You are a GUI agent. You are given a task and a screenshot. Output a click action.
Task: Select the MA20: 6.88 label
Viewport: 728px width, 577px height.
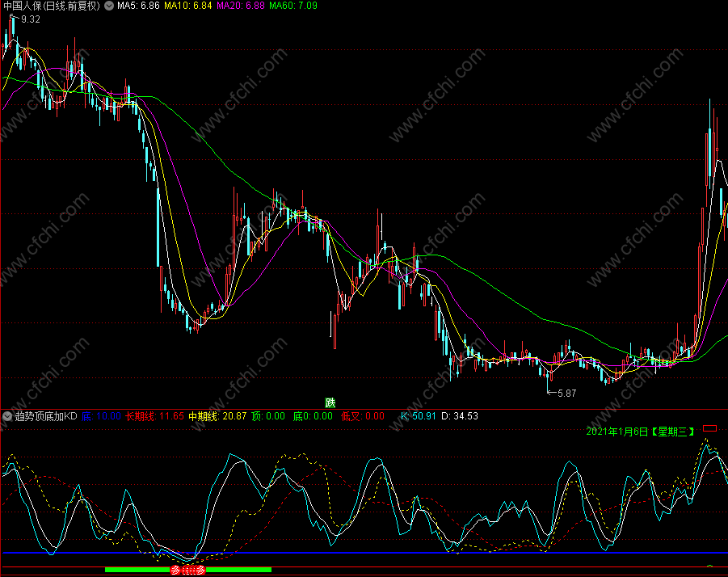pos(241,6)
